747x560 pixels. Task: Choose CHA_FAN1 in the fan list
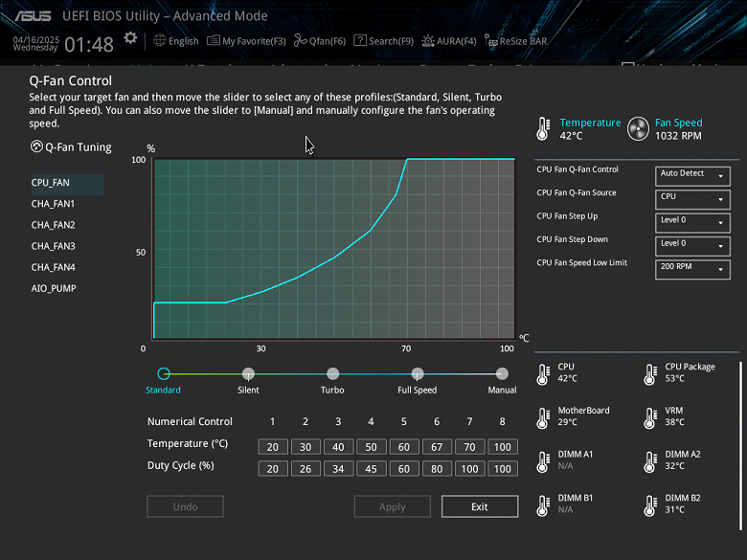(53, 204)
